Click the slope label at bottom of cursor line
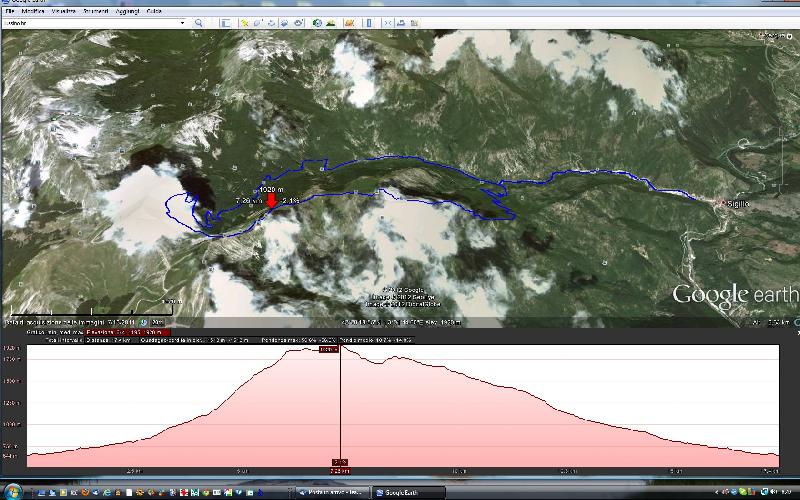 pyautogui.click(x=340, y=462)
